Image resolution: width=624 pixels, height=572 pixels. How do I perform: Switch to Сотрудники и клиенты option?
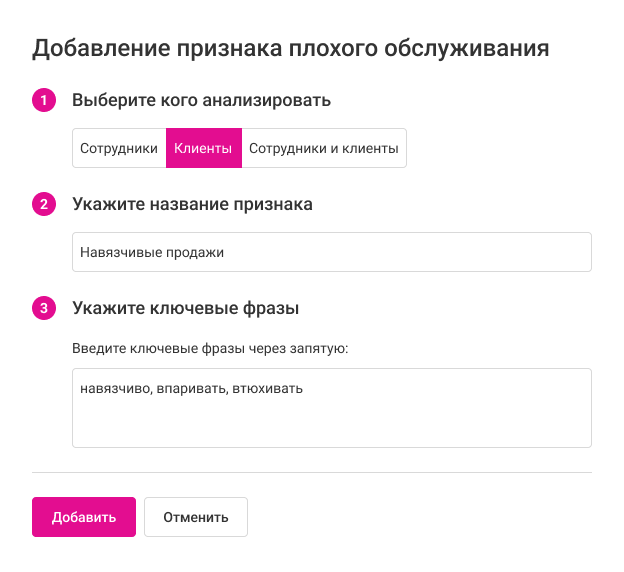[x=323, y=149]
